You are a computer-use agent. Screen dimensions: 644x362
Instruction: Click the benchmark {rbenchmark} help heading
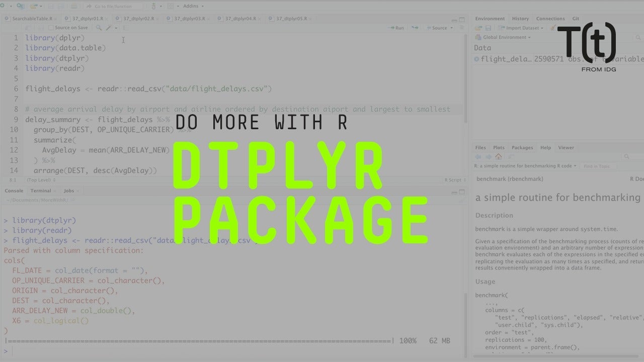(x=510, y=178)
